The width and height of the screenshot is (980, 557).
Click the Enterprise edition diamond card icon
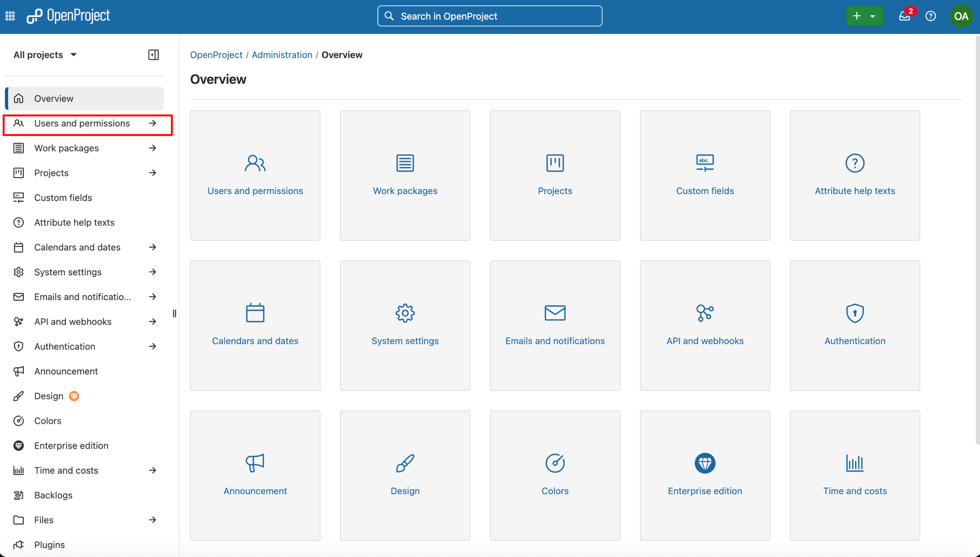705,463
